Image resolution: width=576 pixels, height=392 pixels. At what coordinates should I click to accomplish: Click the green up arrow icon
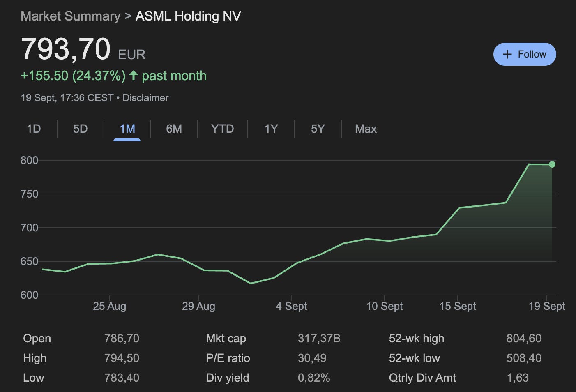point(133,75)
